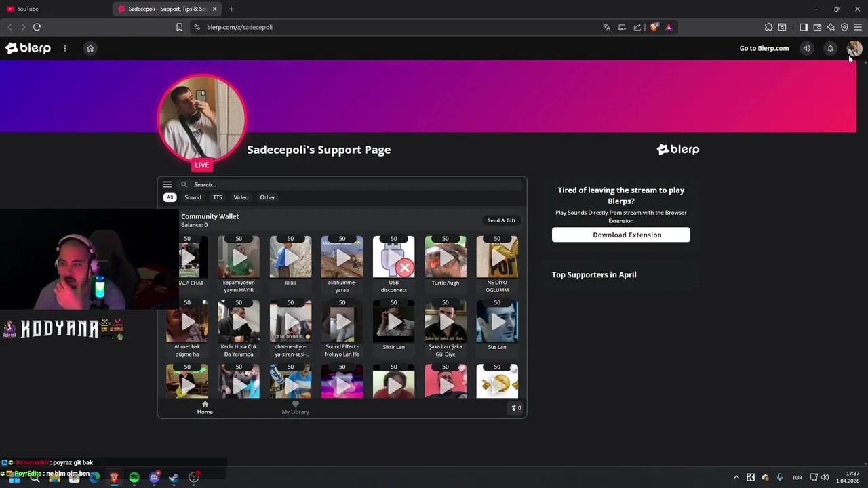Viewport: 868px width, 488px height.
Task: Select the Video filter tab
Action: tap(241, 197)
